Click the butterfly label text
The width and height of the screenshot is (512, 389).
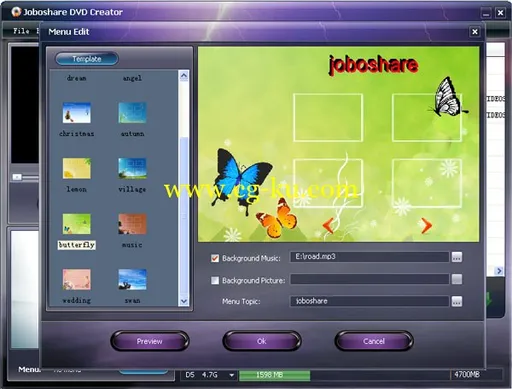click(77, 245)
